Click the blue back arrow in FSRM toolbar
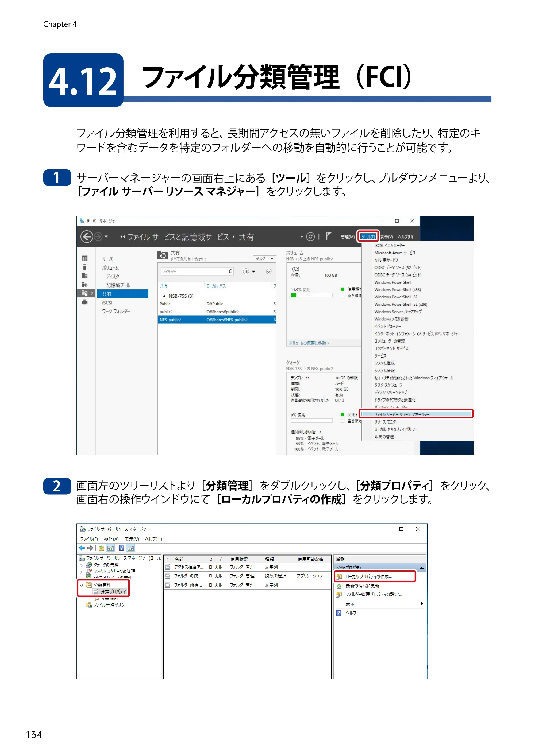Viewport: 535px width, 756px height. (x=82, y=548)
